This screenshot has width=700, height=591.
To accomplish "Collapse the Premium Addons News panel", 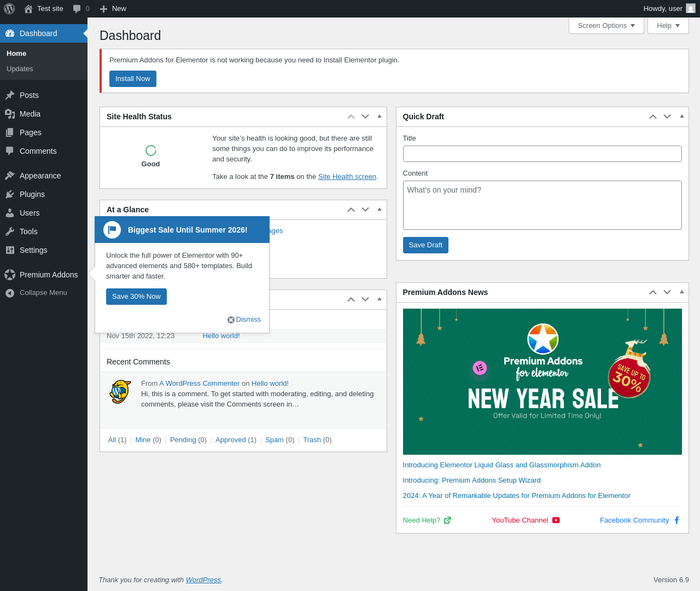I will (682, 292).
